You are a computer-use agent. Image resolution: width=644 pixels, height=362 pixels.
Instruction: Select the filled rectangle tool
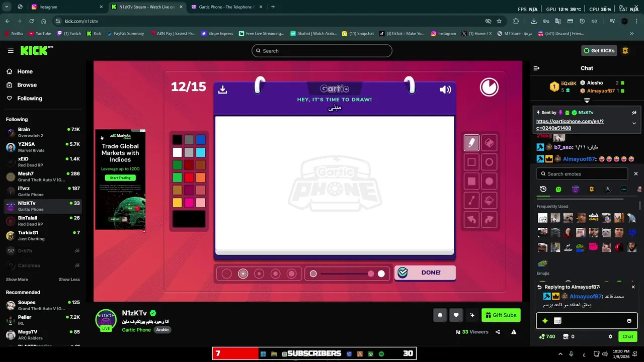coord(471,181)
